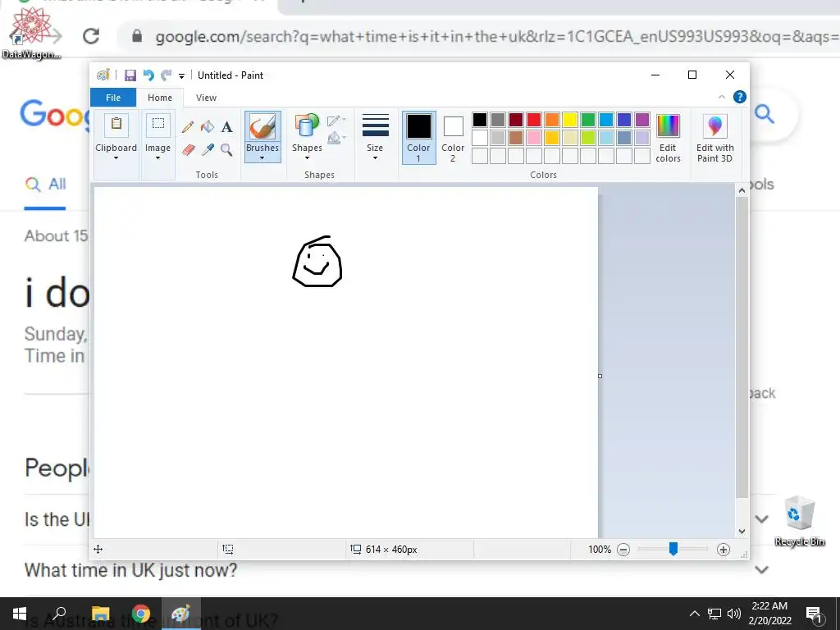The height and width of the screenshot is (630, 840).
Task: Click the Shape fill icon
Action: pyautogui.click(x=336, y=138)
